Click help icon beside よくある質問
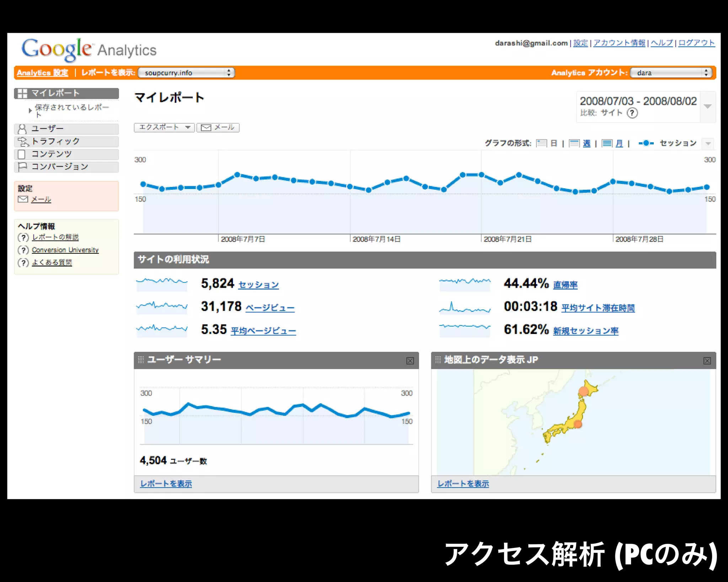Viewport: 728px width, 582px height. click(23, 263)
